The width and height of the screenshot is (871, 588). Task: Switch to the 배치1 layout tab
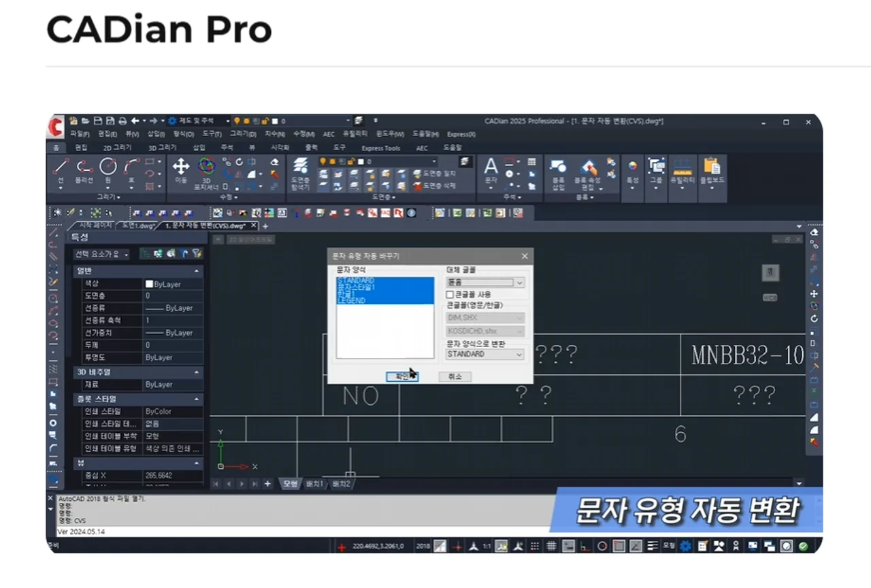tap(314, 484)
